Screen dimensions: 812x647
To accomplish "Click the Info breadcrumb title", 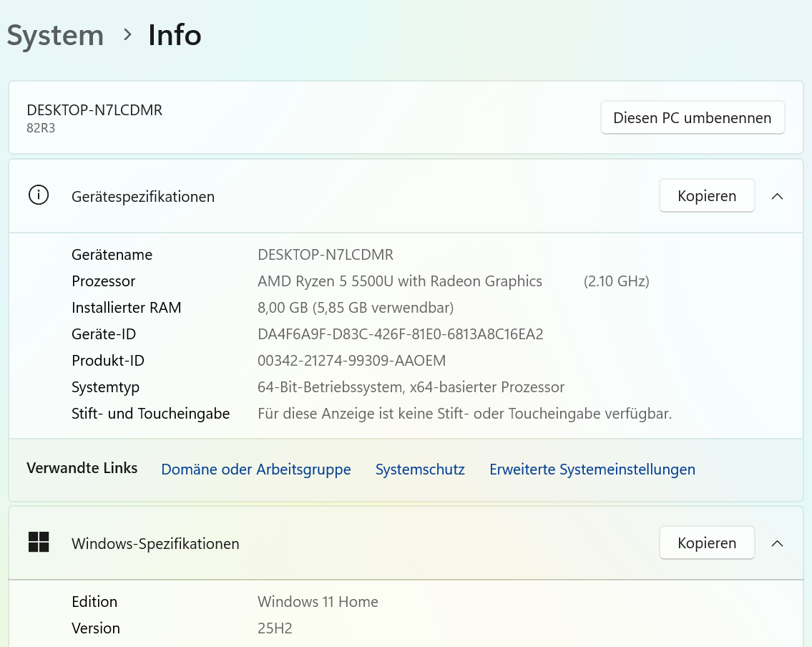I will click(175, 35).
